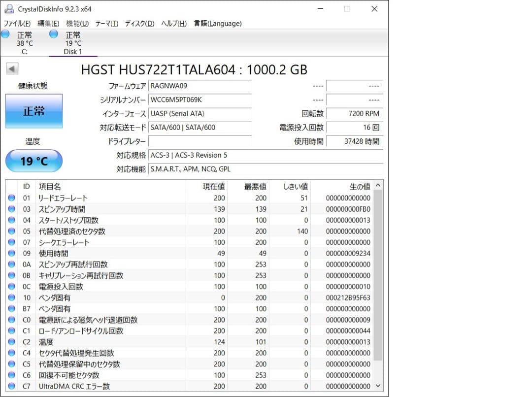Click the status orb in row 09 使用時間
This screenshot has height=397, width=532.
click(x=11, y=253)
